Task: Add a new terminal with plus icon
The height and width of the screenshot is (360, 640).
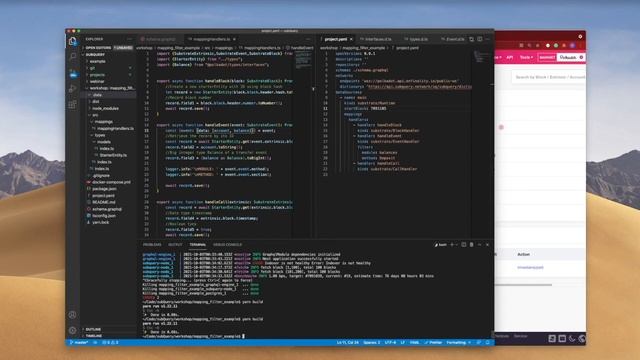Action: tap(452, 244)
